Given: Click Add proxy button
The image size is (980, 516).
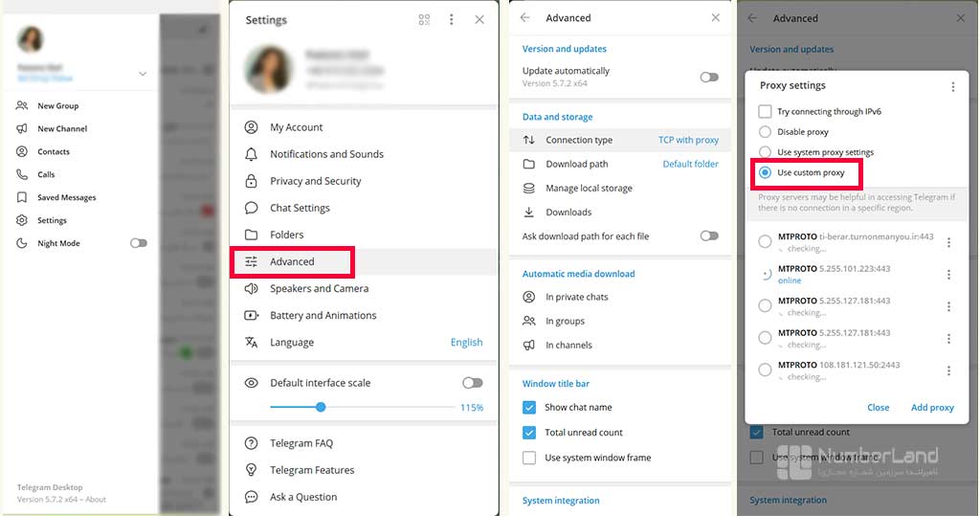Looking at the screenshot, I should pyautogui.click(x=932, y=407).
